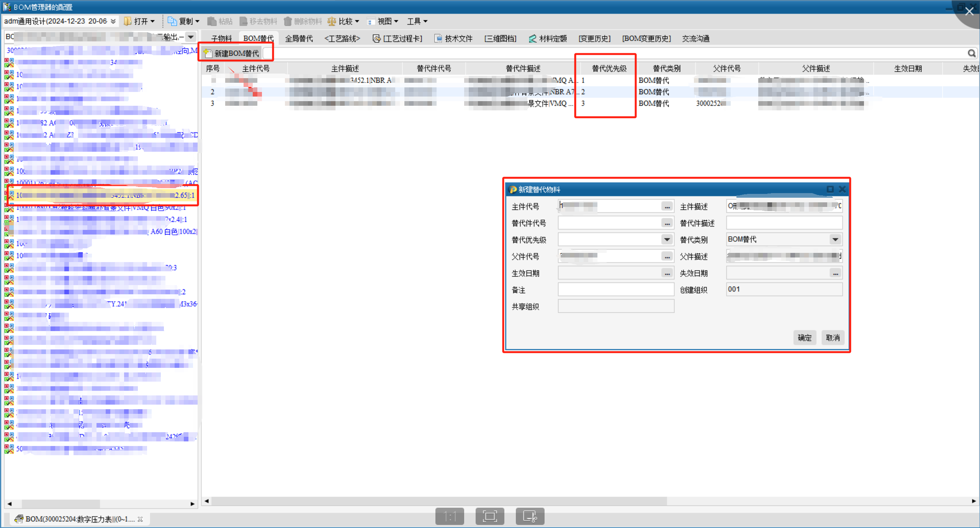
Task: Click the 1:1 actual size icon
Action: coord(450,517)
